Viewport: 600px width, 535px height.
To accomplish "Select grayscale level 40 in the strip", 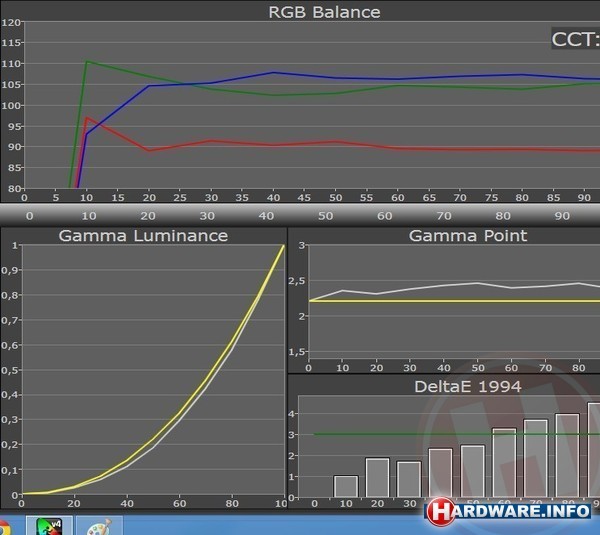I will [x=266, y=216].
